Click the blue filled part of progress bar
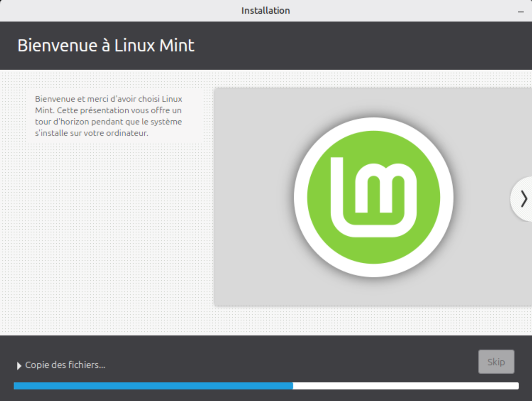 coord(153,386)
